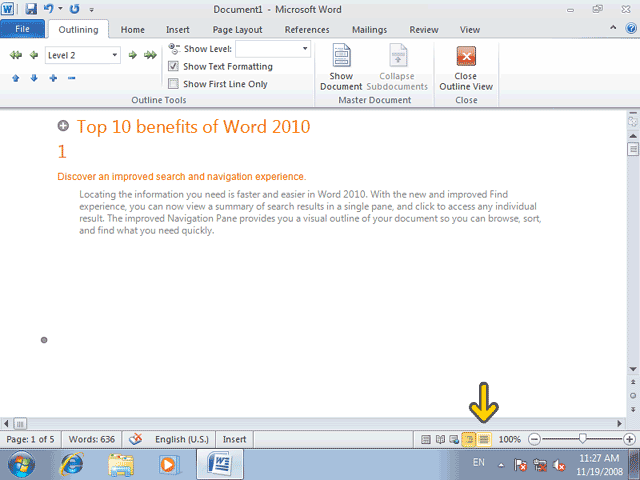Viewport: 640px width, 480px height.
Task: Click English (U.S.) language in status bar
Action: pyautogui.click(x=182, y=439)
